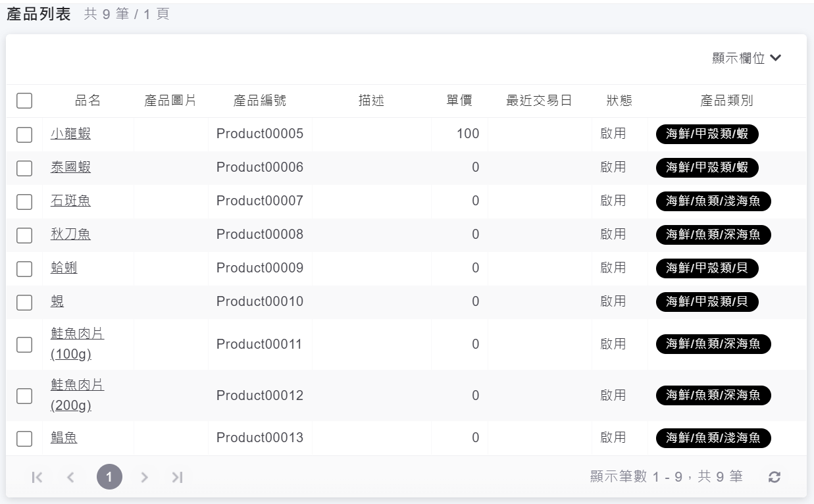Tick the checkbox beside 鯧魚

24,438
